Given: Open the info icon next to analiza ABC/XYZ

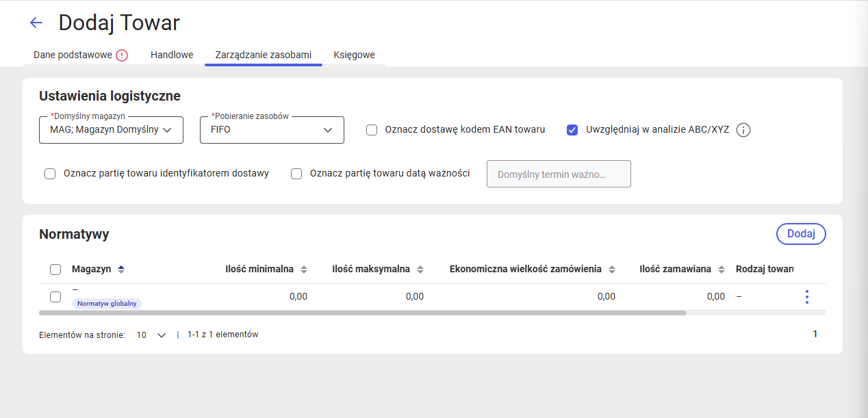Looking at the screenshot, I should click(x=743, y=130).
